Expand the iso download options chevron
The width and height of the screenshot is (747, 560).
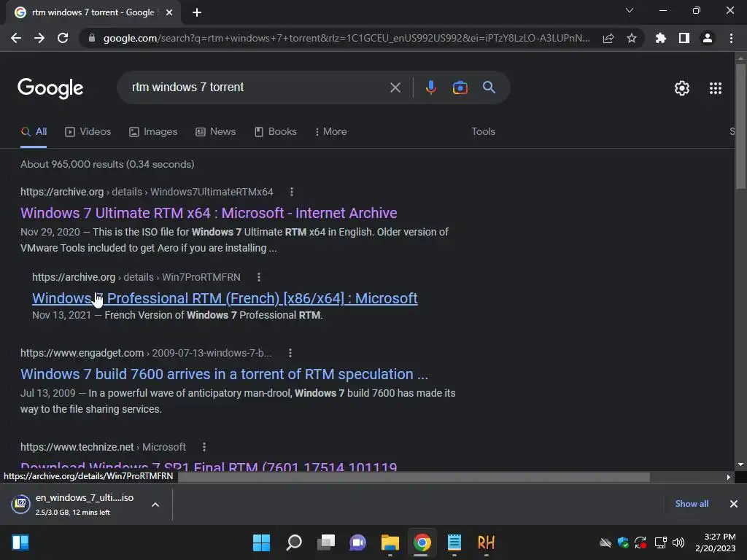[x=155, y=505]
